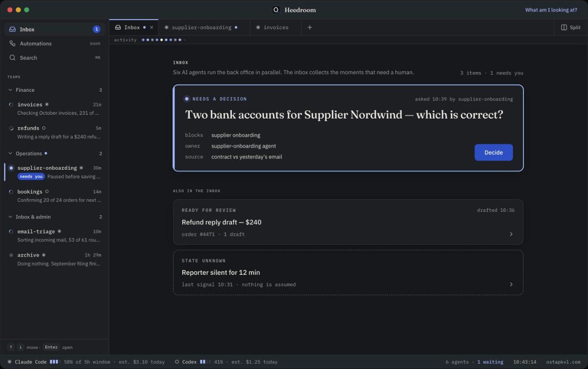Click the Heedroom logo icon in title bar
The width and height of the screenshot is (588, 369).
pyautogui.click(x=276, y=10)
